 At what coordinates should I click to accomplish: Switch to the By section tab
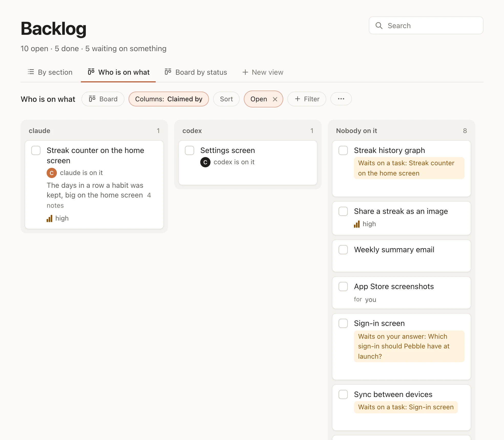tap(50, 72)
